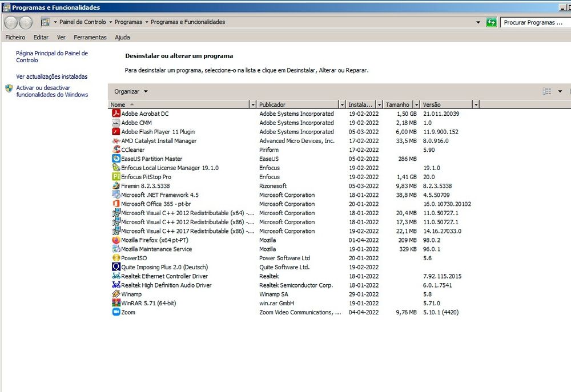Sort the list by Nome column header
Screen dimensions: 571x392
[179, 105]
